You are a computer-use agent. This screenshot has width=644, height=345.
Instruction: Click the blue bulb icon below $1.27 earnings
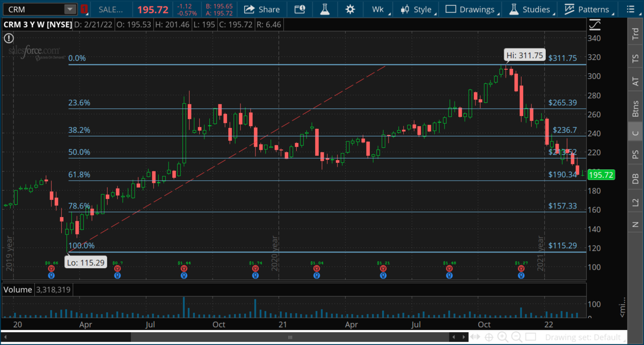521,276
